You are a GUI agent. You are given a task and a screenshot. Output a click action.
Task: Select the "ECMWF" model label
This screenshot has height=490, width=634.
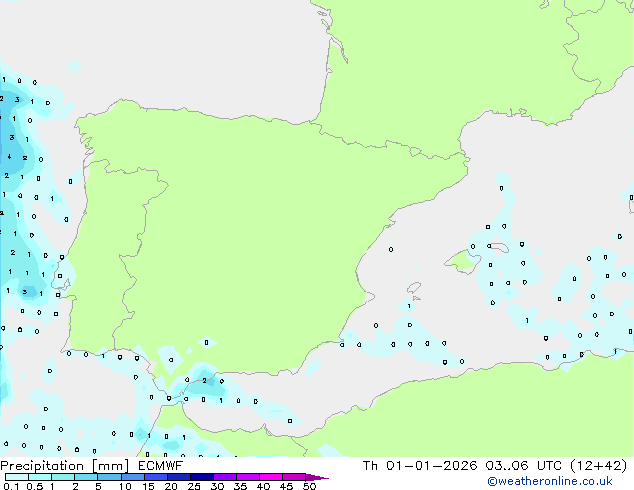(161, 466)
